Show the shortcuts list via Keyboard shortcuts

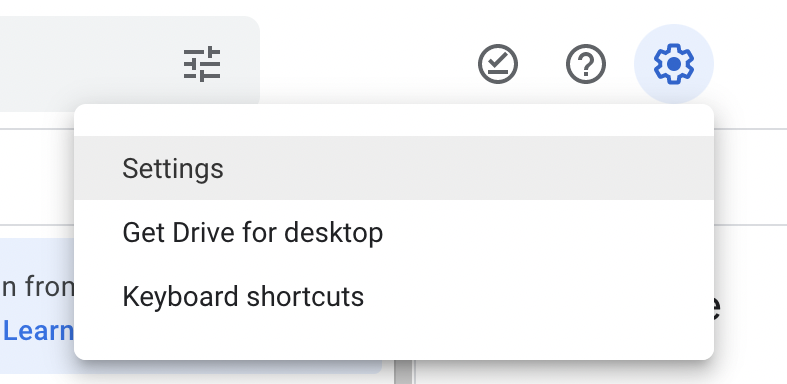coord(394,296)
